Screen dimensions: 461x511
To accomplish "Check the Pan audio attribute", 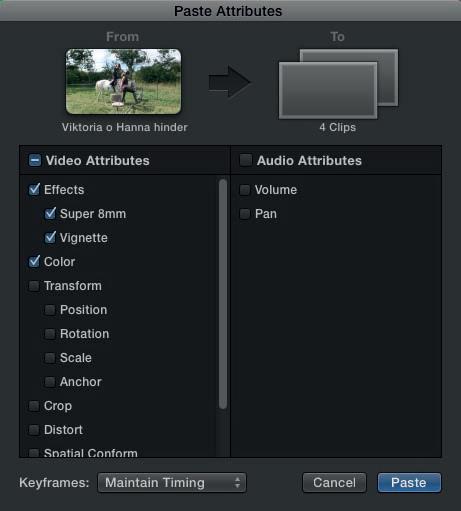I will coord(245,214).
